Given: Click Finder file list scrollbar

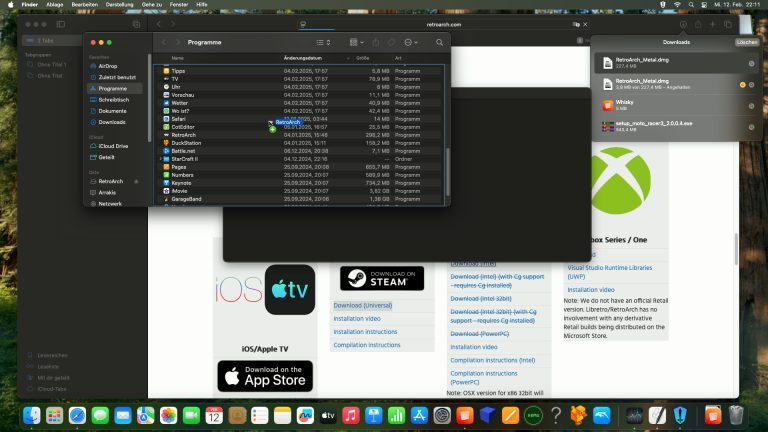Looking at the screenshot, I should point(447,171).
